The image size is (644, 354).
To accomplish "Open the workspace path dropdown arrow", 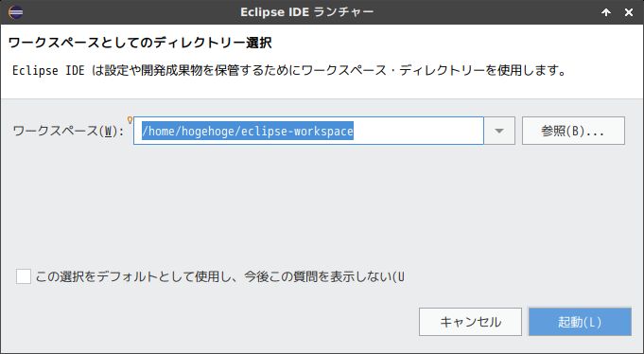I will click(499, 131).
